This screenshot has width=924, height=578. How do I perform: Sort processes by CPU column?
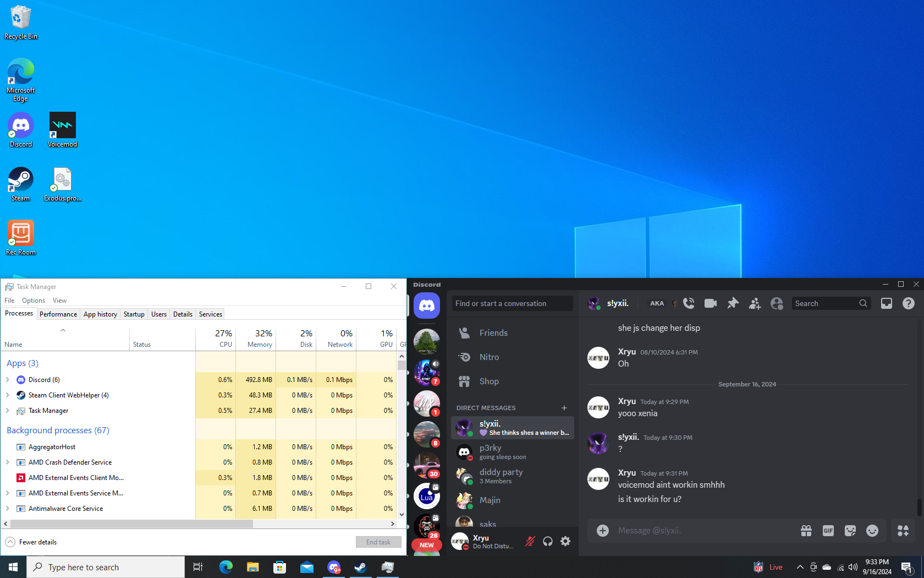216,339
